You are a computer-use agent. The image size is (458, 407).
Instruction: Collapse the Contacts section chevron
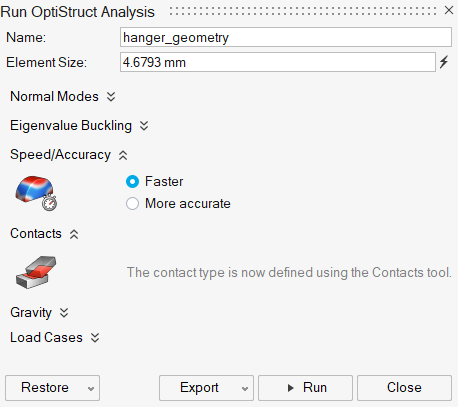tap(74, 234)
